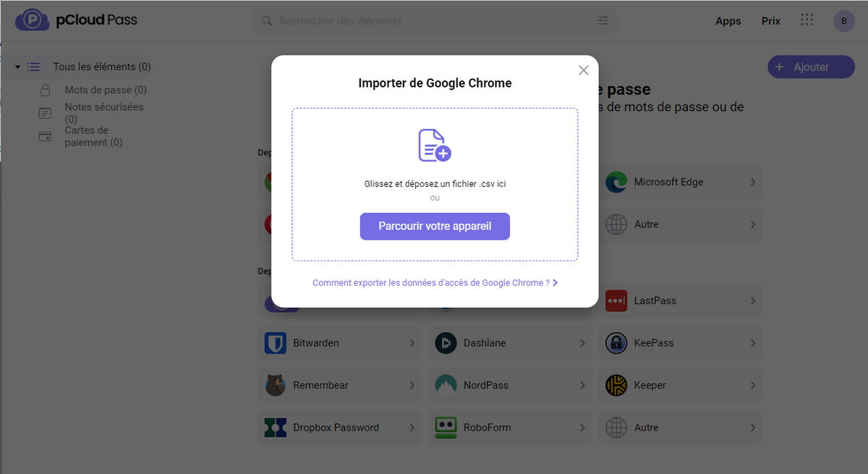
Task: Open user account avatar B
Action: click(844, 21)
